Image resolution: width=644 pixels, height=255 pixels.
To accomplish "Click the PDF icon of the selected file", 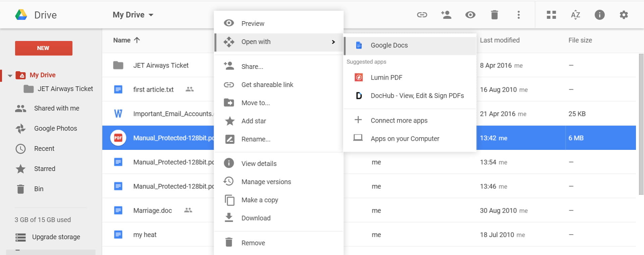I will (x=118, y=138).
